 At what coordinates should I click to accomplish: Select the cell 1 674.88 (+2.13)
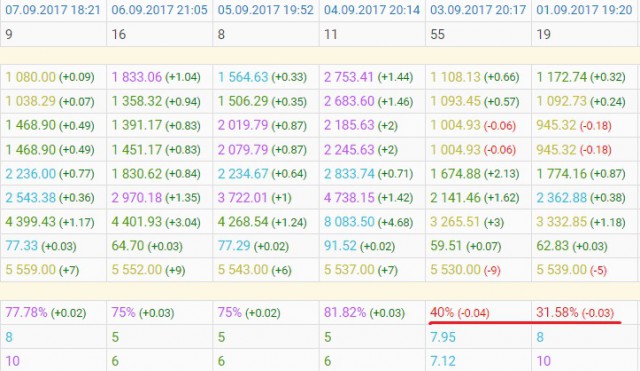pyautogui.click(x=478, y=173)
